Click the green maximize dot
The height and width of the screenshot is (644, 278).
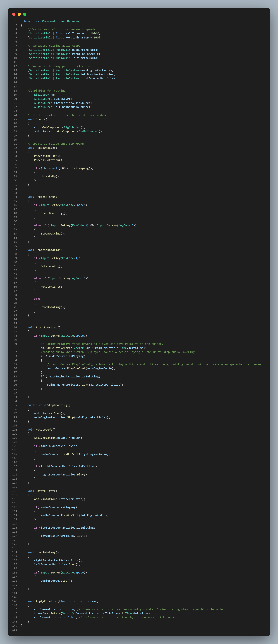tap(25, 14)
